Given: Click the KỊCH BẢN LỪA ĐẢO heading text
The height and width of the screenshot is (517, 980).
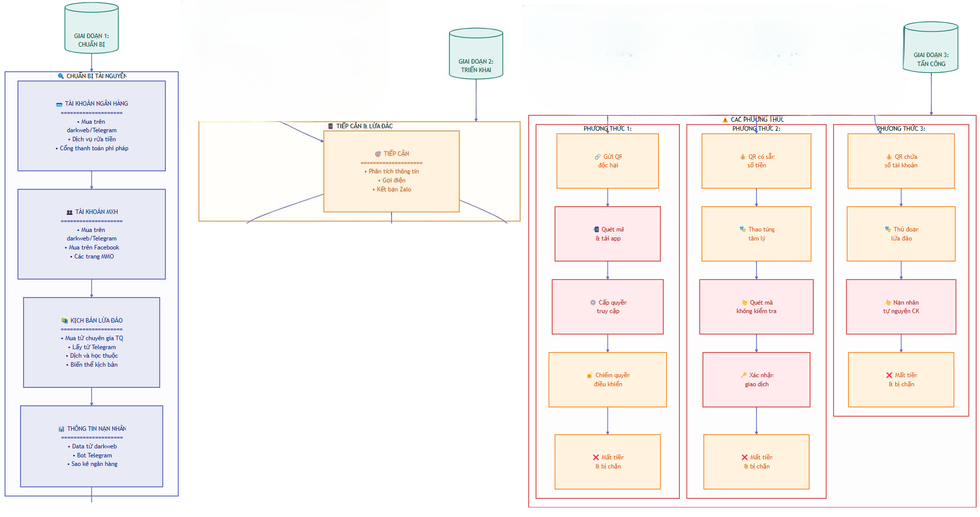Looking at the screenshot, I should point(96,321).
